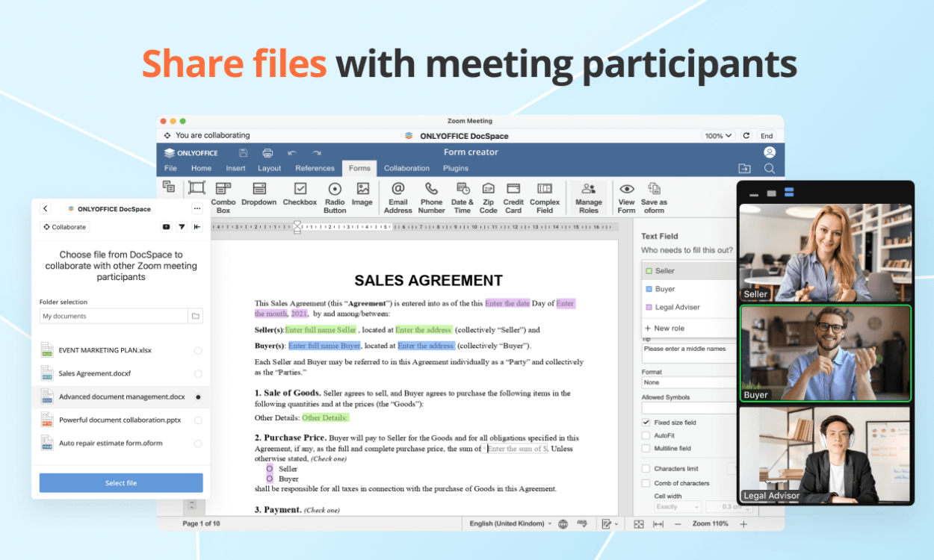Add an Email Address field
This screenshot has width=934, height=560.
(398, 196)
